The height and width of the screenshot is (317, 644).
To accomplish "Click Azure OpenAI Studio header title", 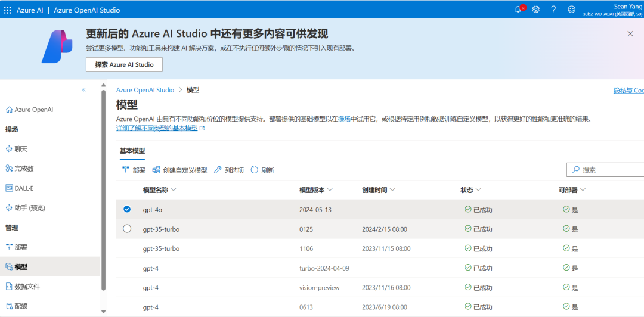I will [x=86, y=10].
